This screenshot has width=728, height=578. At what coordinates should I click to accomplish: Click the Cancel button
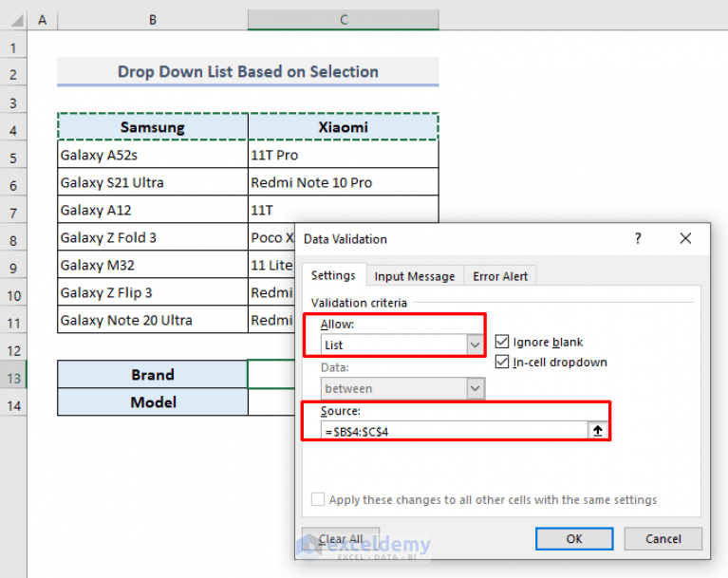tap(663, 538)
